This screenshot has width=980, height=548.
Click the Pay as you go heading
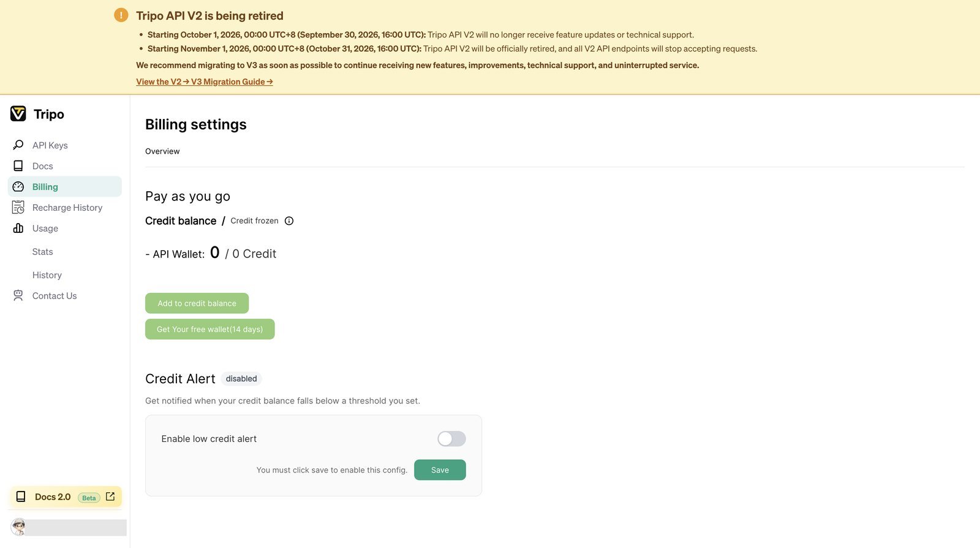coord(188,196)
